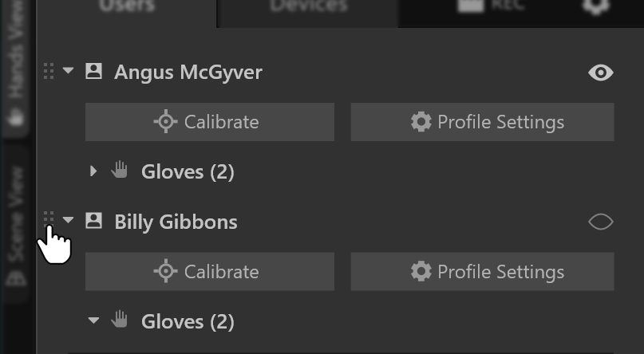Click hand icon in Angus's Gloves row
The height and width of the screenshot is (354, 644).
(x=120, y=170)
